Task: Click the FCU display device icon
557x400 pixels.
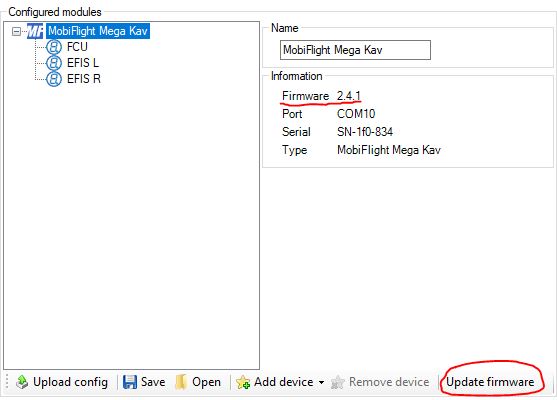Action: 54,47
